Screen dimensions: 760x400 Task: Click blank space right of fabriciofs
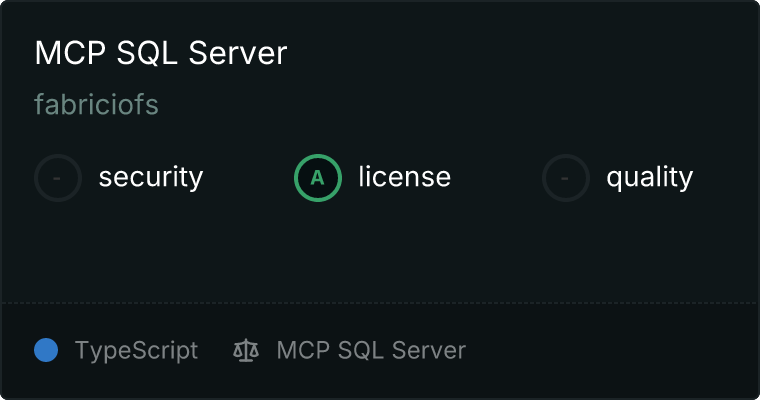tap(450, 105)
